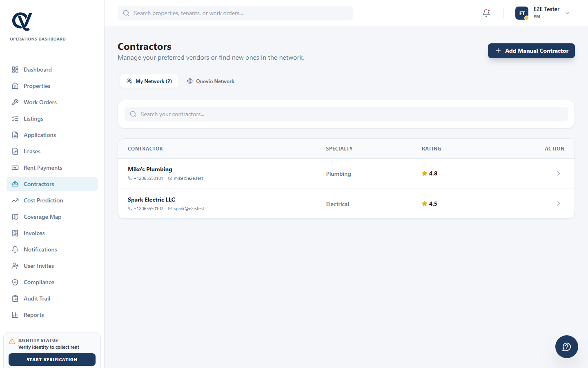Select the My Network tab
Viewport: 588px width, 368px height.
(149, 81)
